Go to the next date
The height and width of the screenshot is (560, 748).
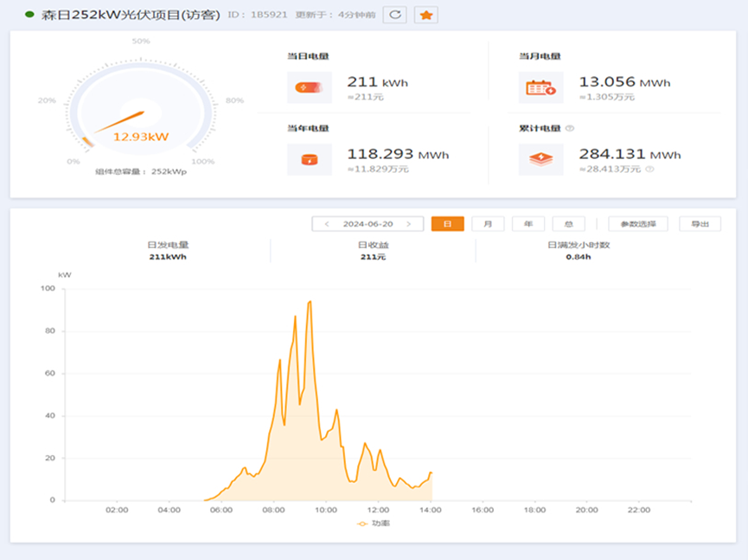408,224
